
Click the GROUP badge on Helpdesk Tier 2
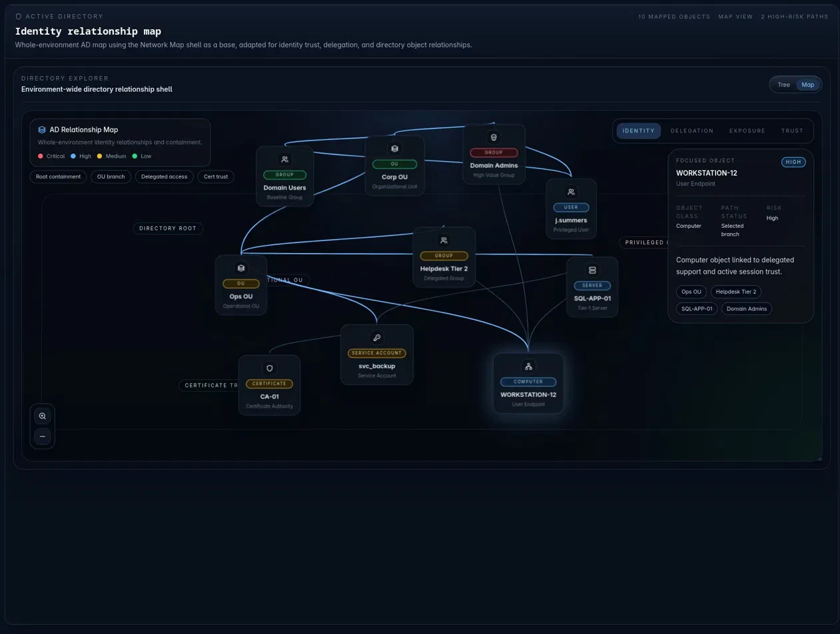444,256
